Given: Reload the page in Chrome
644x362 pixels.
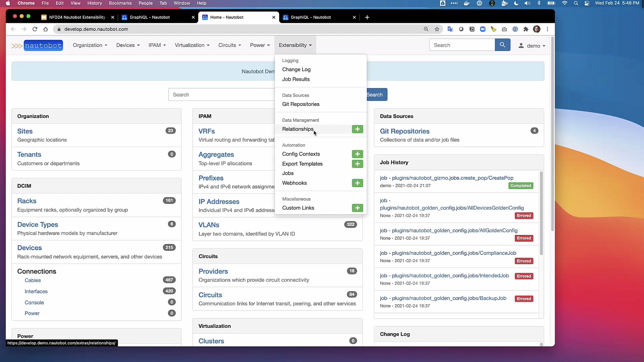Looking at the screenshot, I should (35, 29).
